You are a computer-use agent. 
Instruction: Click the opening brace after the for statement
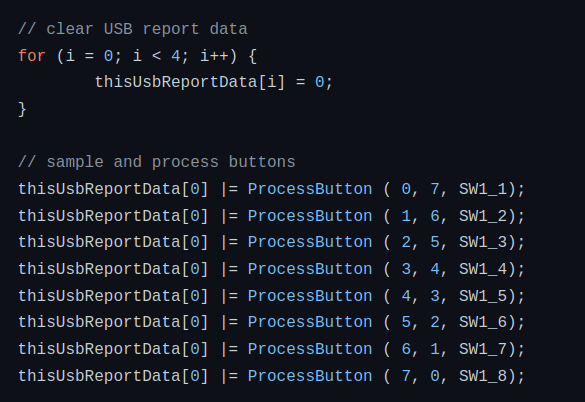[x=252, y=56]
